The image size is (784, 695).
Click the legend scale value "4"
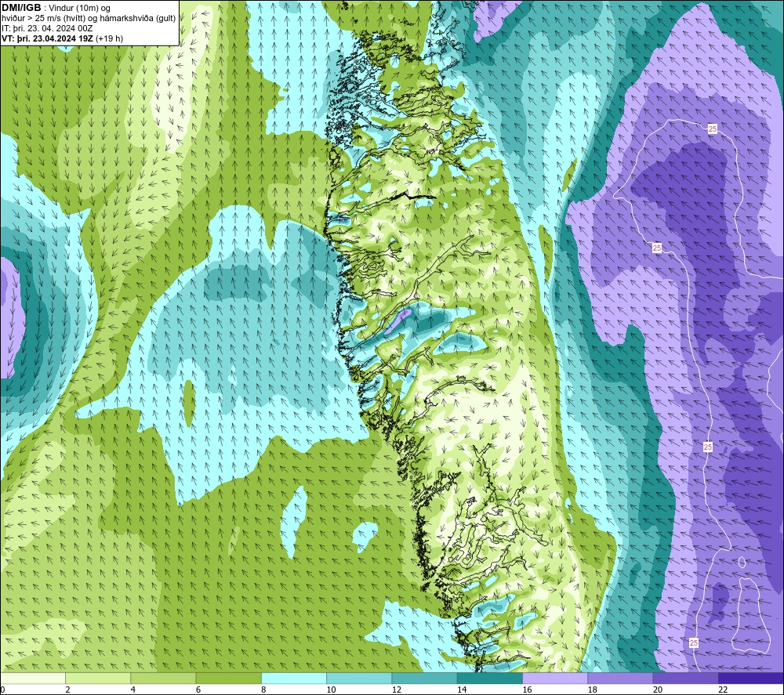click(x=133, y=690)
